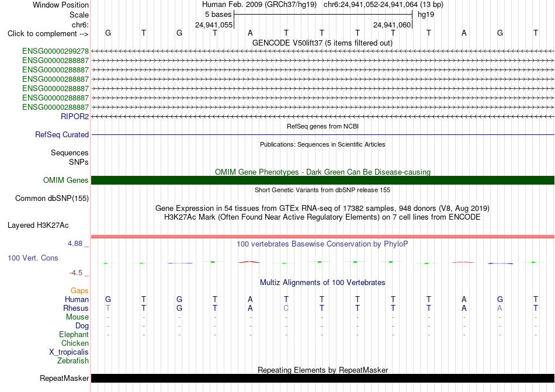Image resolution: width=555 pixels, height=392 pixels.
Task: Click the -4.5 PhyloP minimum value
Action: click(76, 272)
